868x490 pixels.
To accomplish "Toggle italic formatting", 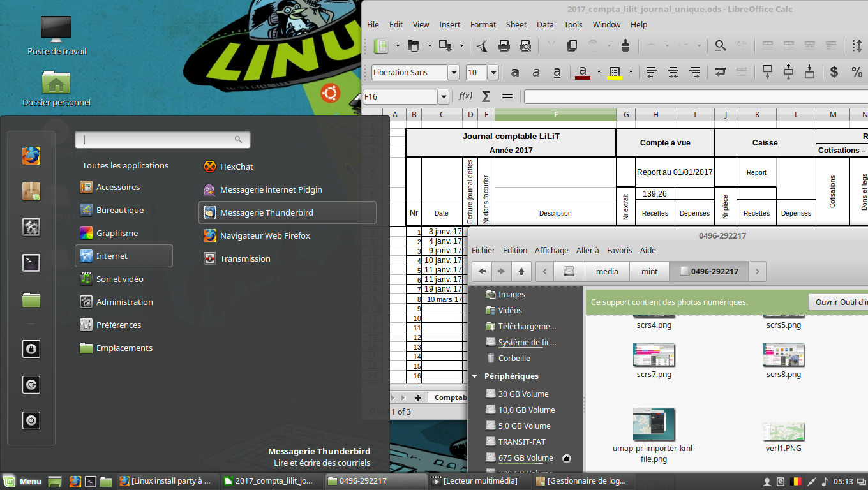I will coord(536,72).
